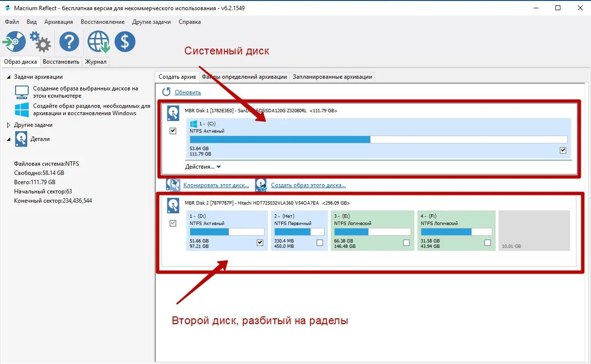The height and width of the screenshot is (364, 591).
Task: Click the Свободно:58.14 GB detail text
Action: 39,173
